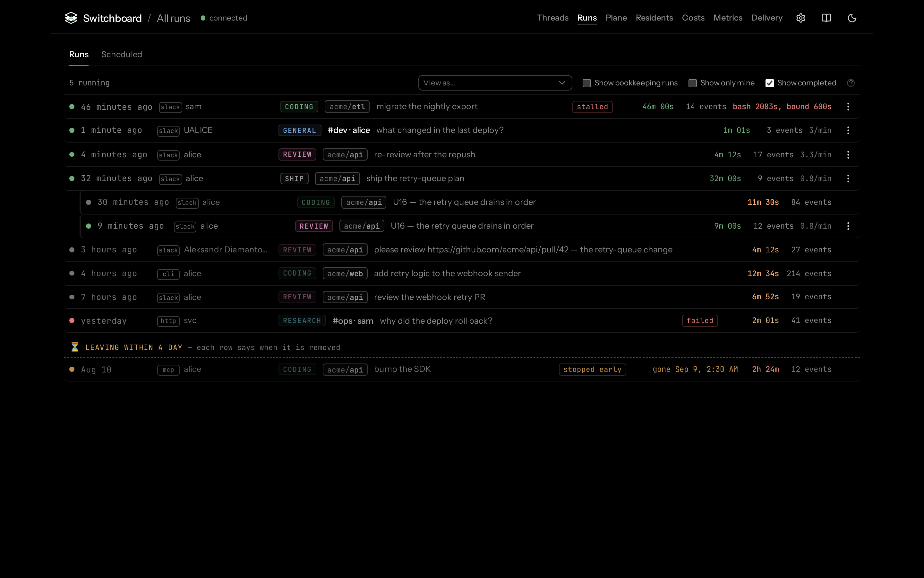The width and height of the screenshot is (924, 578).
Task: Open kebab menu for re-review repush run
Action: tap(848, 155)
